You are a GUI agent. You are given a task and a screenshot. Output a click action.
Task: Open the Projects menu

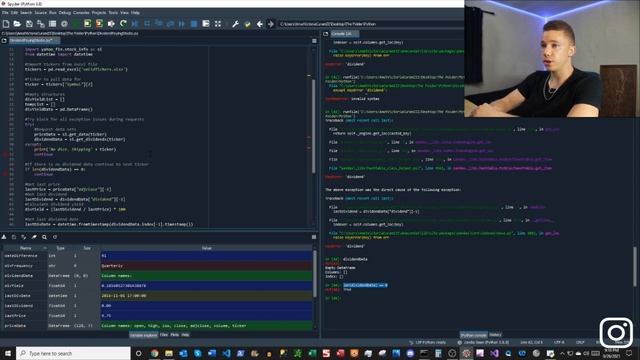pyautogui.click(x=99, y=13)
